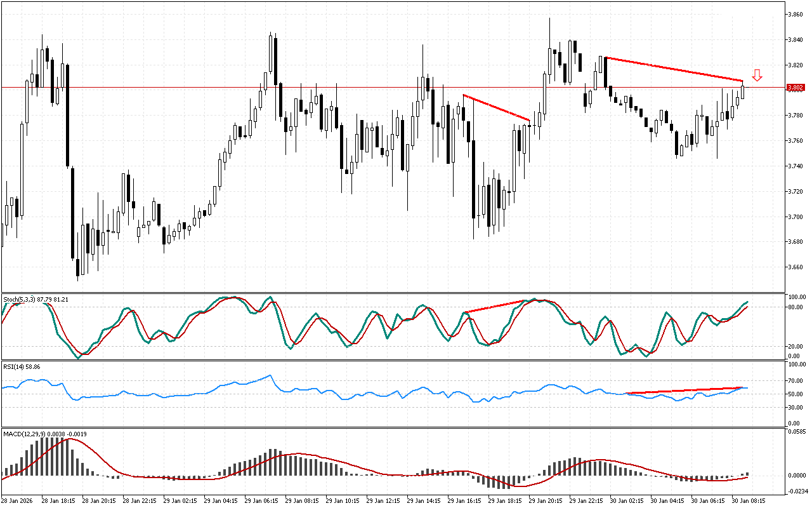Click the blue RSI line at its peak
This screenshot has width=812, height=508.
pyautogui.click(x=270, y=375)
